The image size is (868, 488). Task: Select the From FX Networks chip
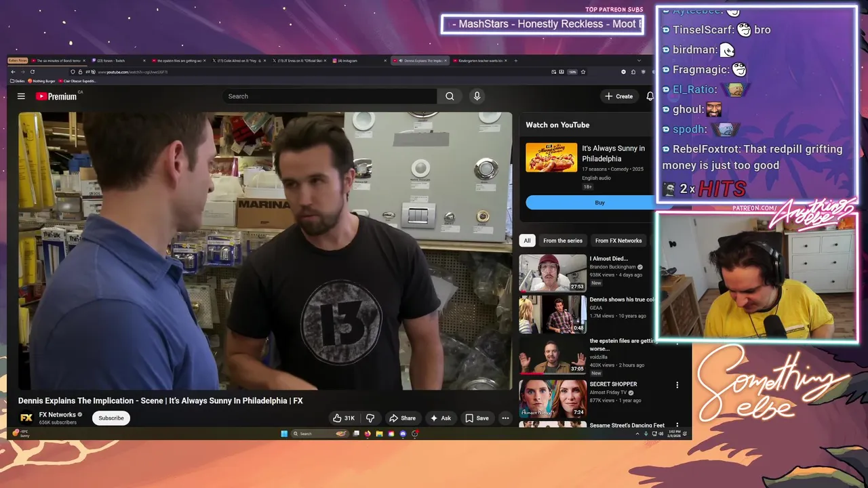(x=618, y=241)
